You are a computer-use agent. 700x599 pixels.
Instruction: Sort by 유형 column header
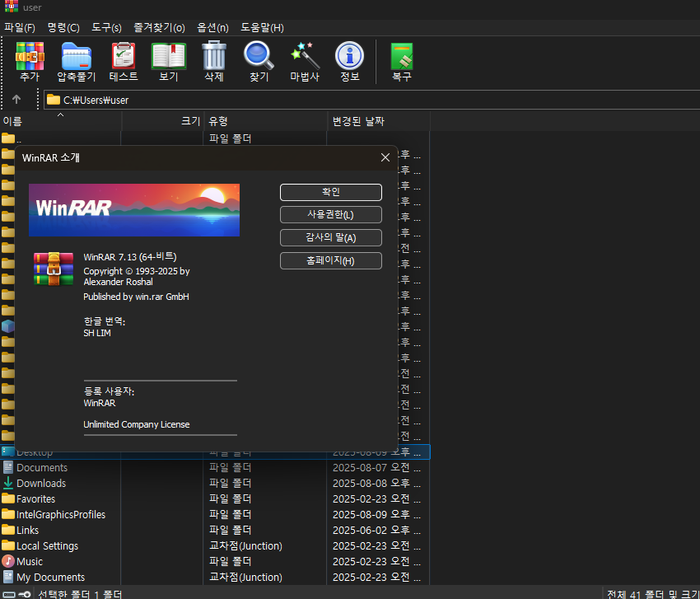(266, 121)
